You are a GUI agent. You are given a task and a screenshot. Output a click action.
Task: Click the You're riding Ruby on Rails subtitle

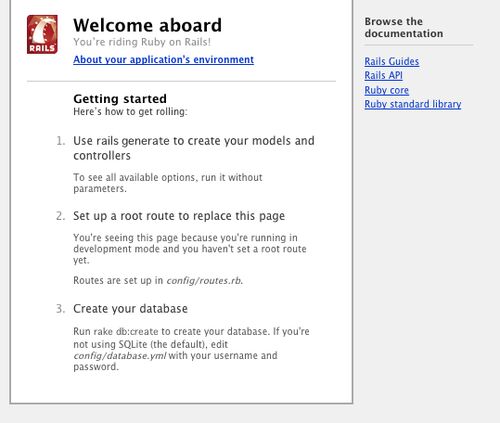point(142,42)
